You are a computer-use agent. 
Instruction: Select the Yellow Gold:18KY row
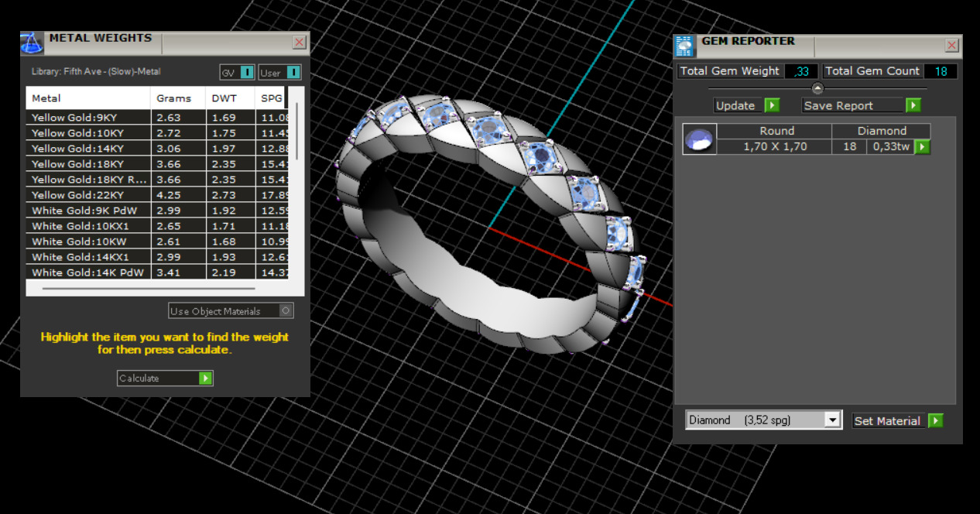pyautogui.click(x=159, y=164)
